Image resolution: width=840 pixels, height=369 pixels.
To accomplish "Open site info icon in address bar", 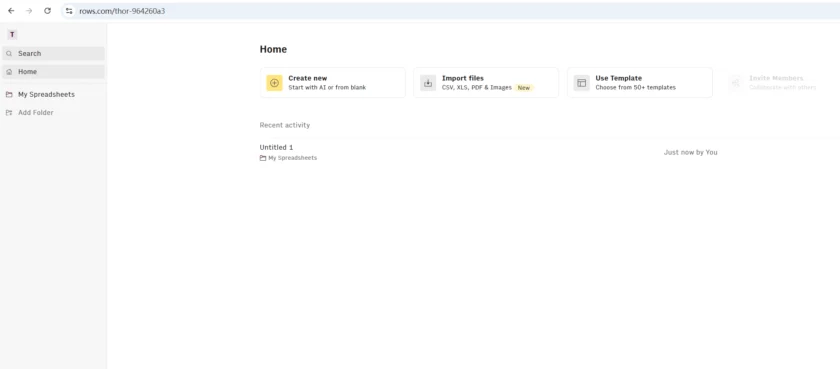I will pos(69,11).
